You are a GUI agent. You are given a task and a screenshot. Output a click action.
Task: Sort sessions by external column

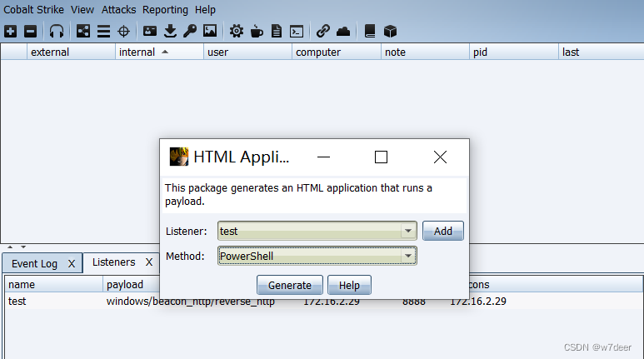pyautogui.click(x=71, y=52)
